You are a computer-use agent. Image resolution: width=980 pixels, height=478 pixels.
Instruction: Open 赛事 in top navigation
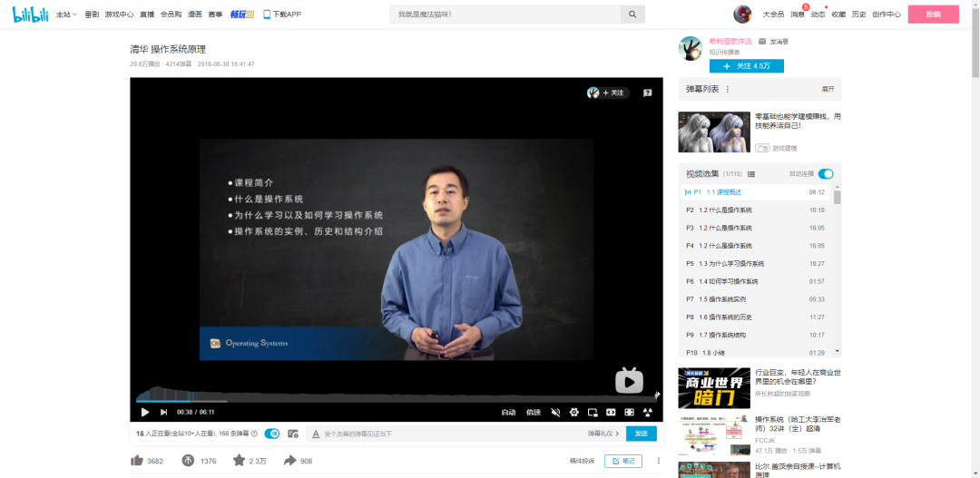tap(215, 15)
